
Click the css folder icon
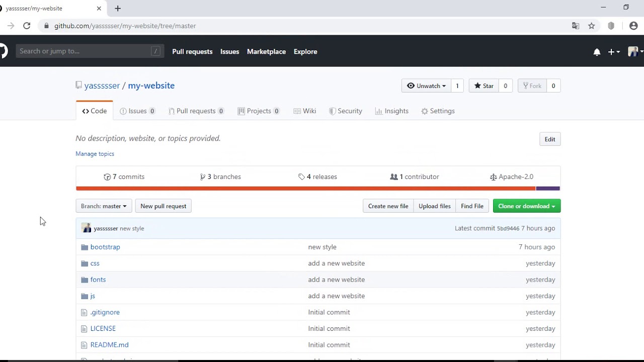85,263
